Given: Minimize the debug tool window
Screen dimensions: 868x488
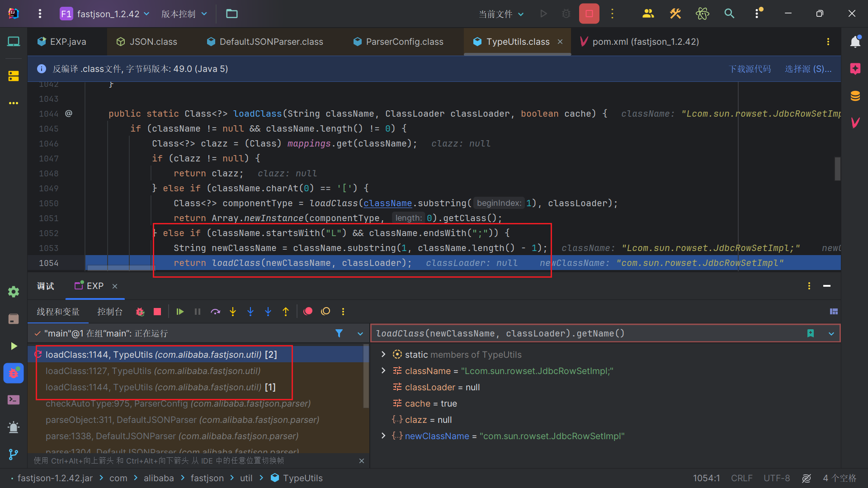Looking at the screenshot, I should tap(827, 286).
